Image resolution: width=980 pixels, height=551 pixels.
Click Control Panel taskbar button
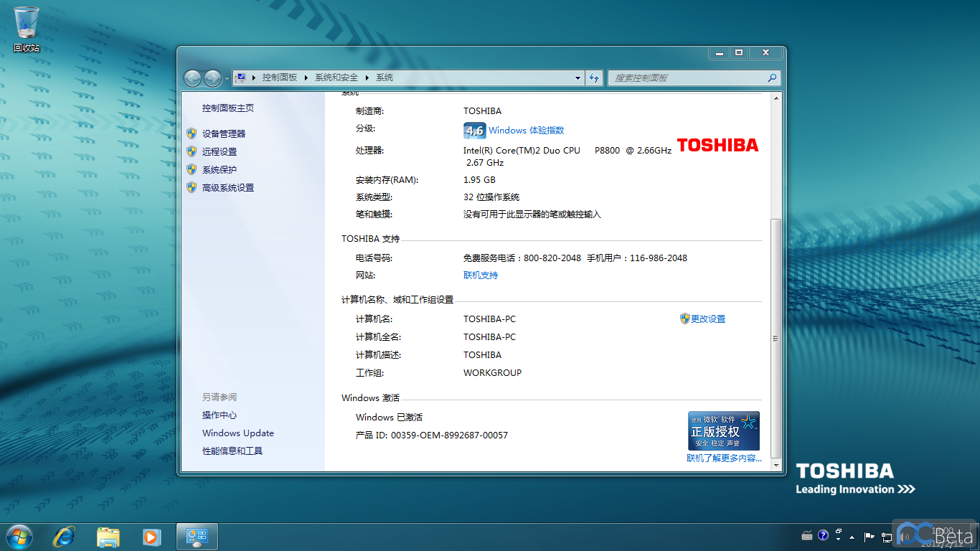197,537
